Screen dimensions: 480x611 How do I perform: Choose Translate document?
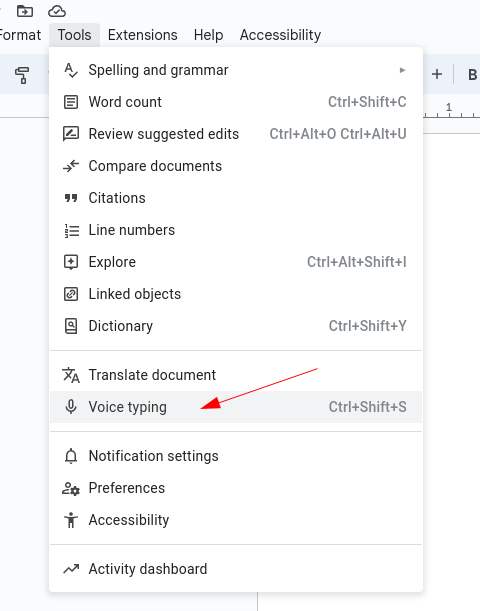coord(236,375)
